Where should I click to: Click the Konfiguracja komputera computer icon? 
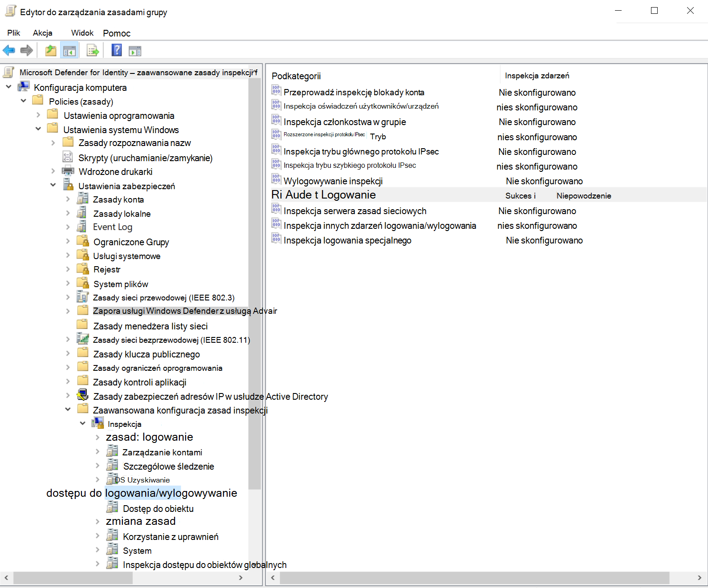coord(24,87)
